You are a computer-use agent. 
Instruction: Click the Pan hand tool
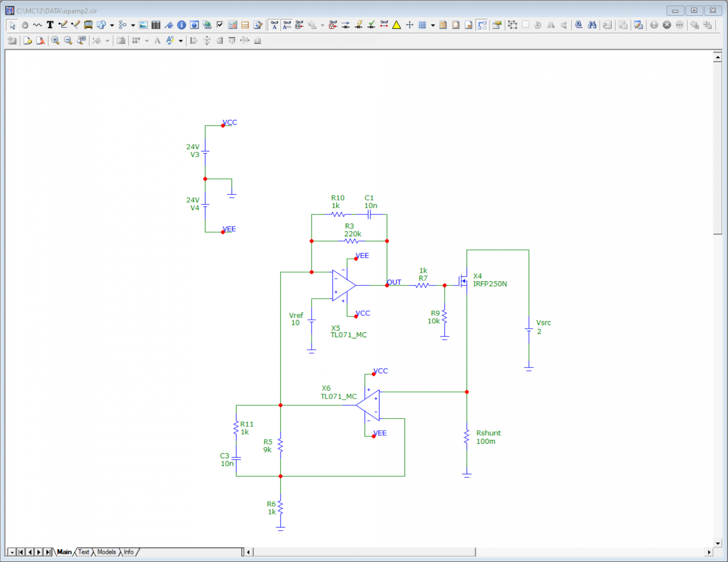coord(25,25)
